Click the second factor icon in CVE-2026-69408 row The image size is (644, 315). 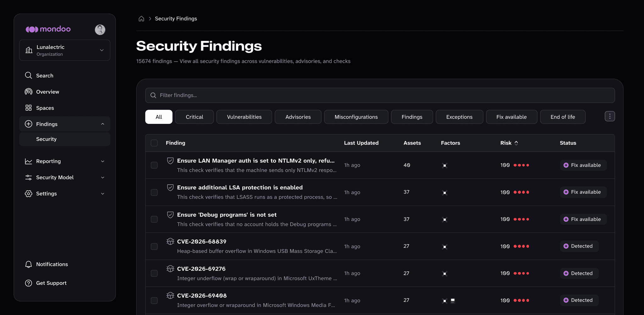tap(453, 301)
